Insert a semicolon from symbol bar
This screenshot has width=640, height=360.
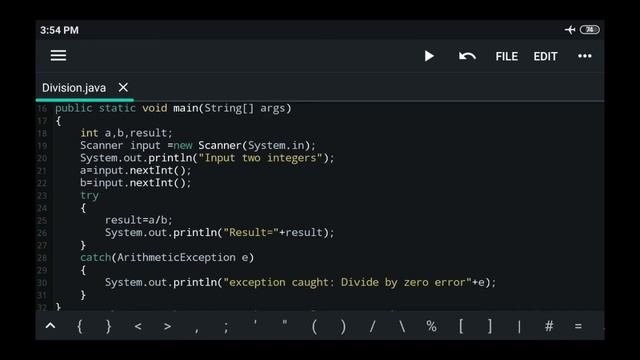point(226,327)
